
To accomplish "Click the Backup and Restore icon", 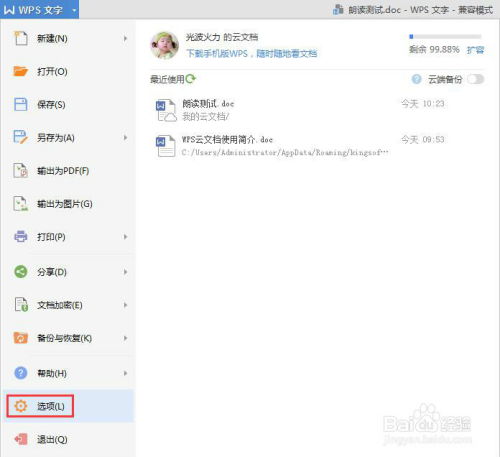I will tap(21, 338).
